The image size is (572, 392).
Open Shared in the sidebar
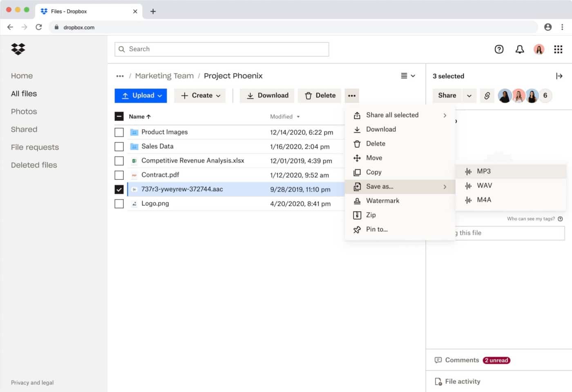coord(24,129)
